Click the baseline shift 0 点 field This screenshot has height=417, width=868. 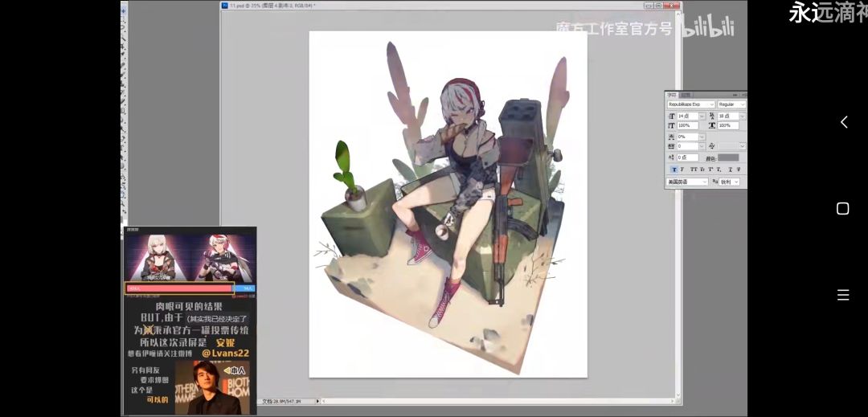[687, 157]
